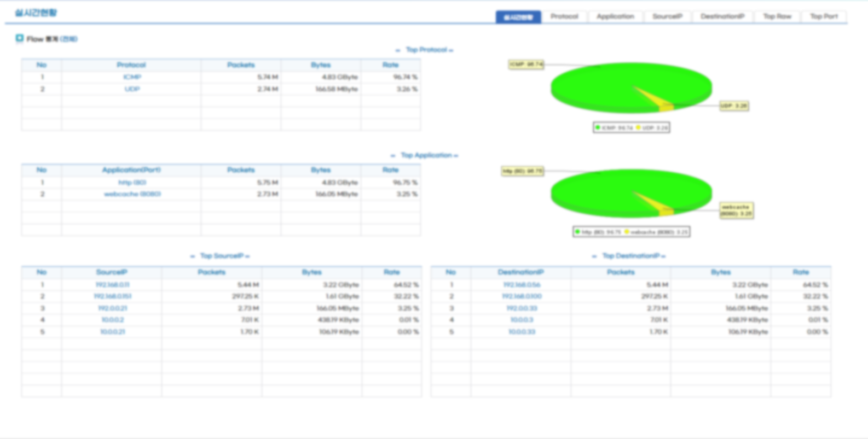Click the Top Application section heading
This screenshot has height=439, width=868.
coord(426,155)
